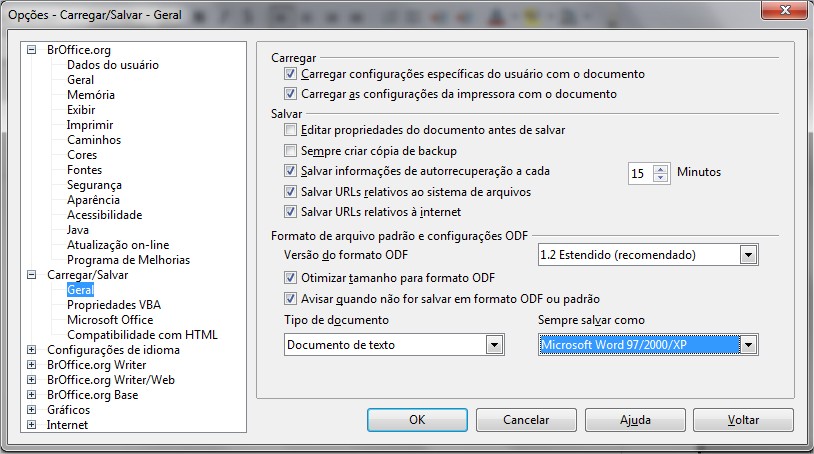
Task: Click the Voltar button
Action: [743, 420]
